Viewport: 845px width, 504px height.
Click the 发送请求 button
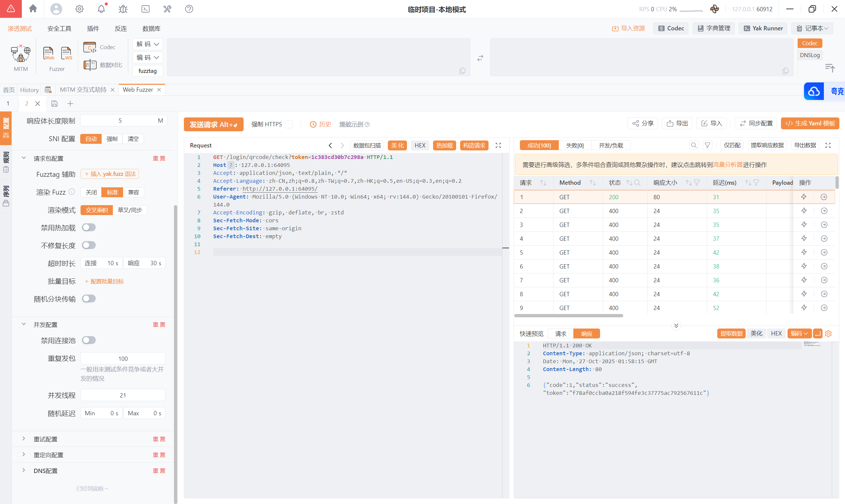(x=213, y=125)
